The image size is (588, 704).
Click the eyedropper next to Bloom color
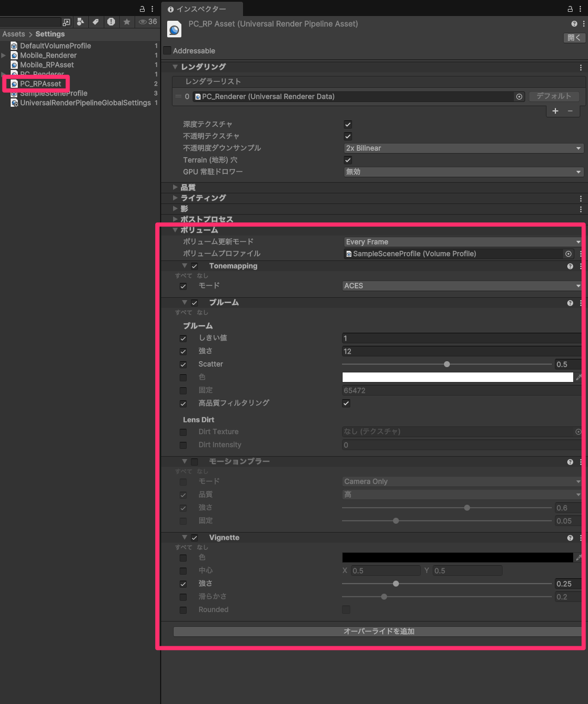coord(579,377)
